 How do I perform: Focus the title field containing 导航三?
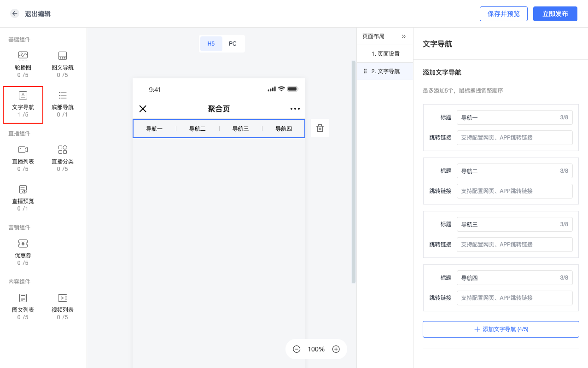click(514, 224)
